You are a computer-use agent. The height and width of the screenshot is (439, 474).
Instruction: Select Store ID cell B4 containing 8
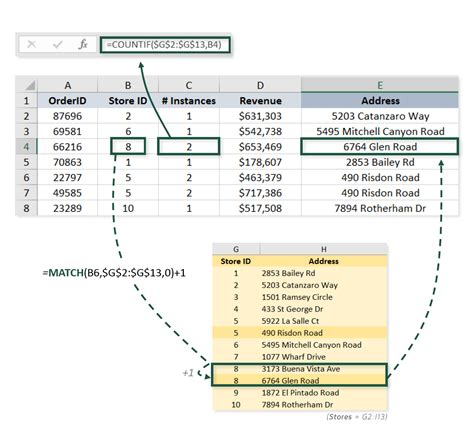click(128, 147)
